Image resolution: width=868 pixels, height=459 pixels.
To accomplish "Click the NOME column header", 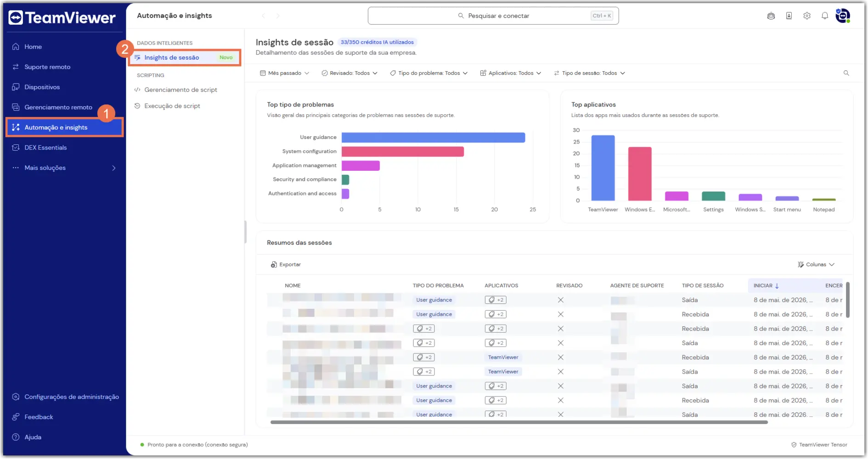I will [x=293, y=285].
